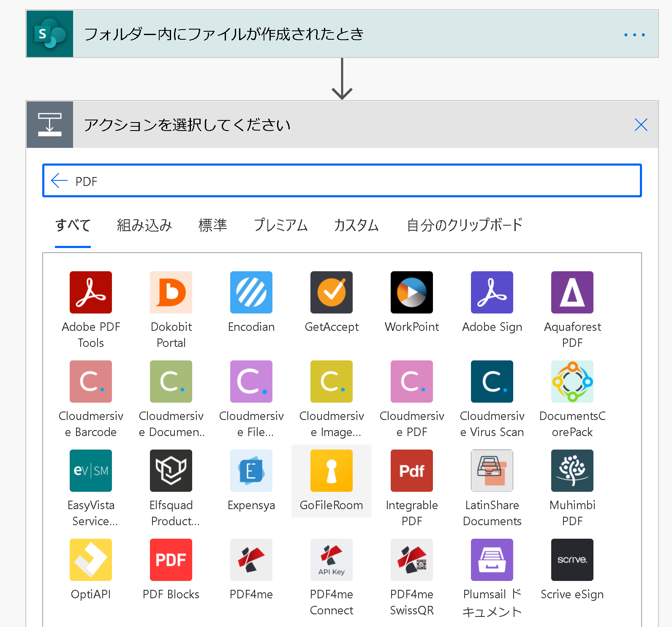Open the Cloudmersive File connector

251,382
